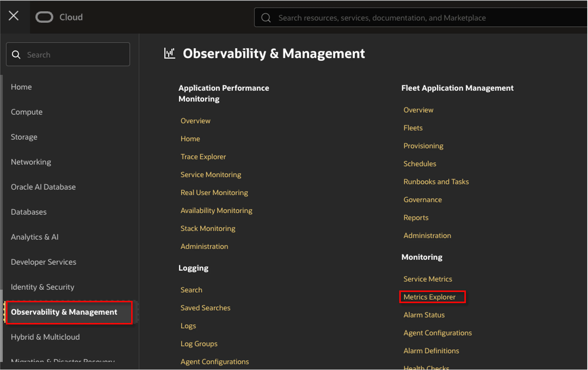Click the magnifier icon in the sidebar search box
The image size is (588, 370).
pyautogui.click(x=16, y=55)
